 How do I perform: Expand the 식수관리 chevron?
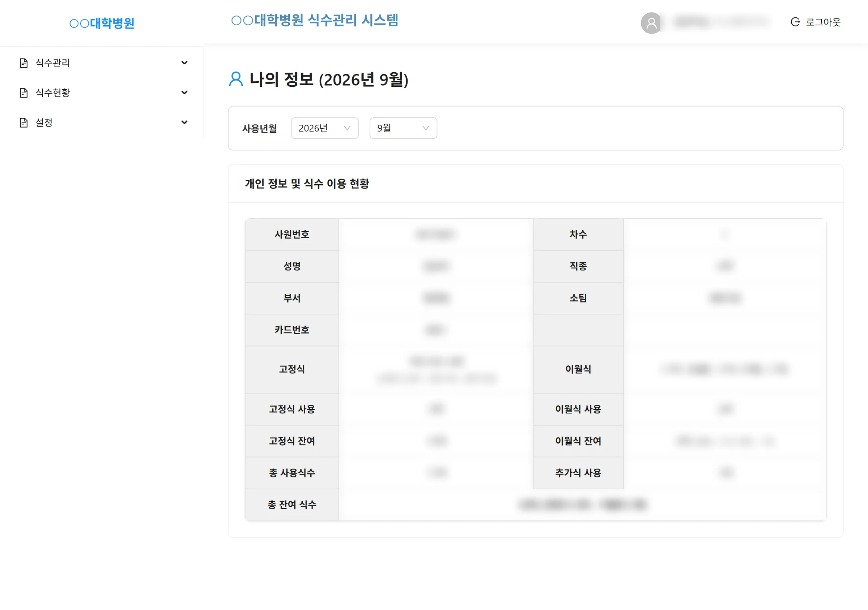click(x=184, y=63)
